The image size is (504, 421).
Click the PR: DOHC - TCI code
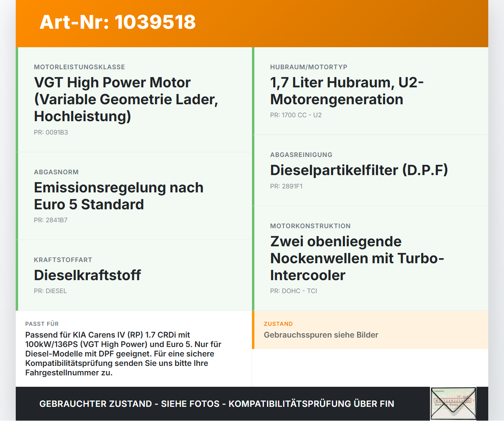(293, 291)
